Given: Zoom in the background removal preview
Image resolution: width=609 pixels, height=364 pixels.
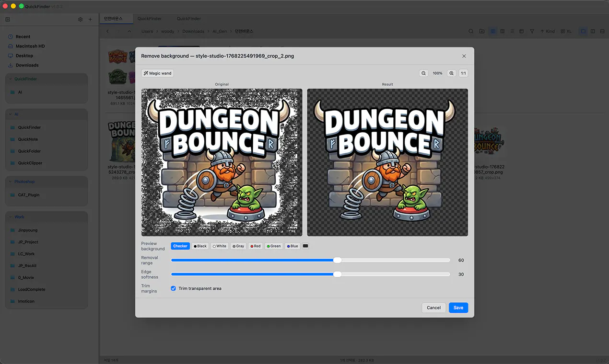Looking at the screenshot, I should (451, 73).
